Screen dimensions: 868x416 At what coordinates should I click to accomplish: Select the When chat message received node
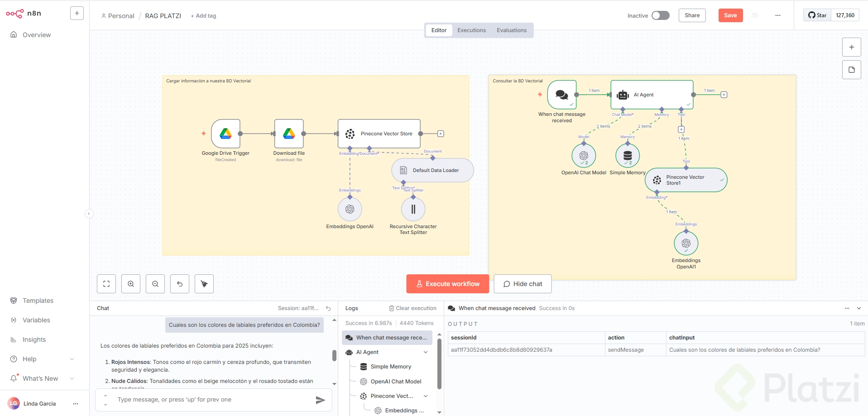point(562,95)
